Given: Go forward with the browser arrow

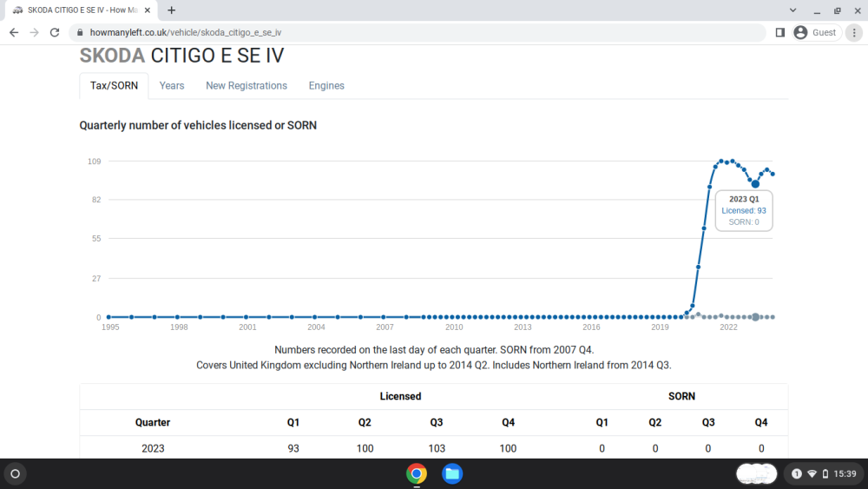Looking at the screenshot, I should click(35, 33).
